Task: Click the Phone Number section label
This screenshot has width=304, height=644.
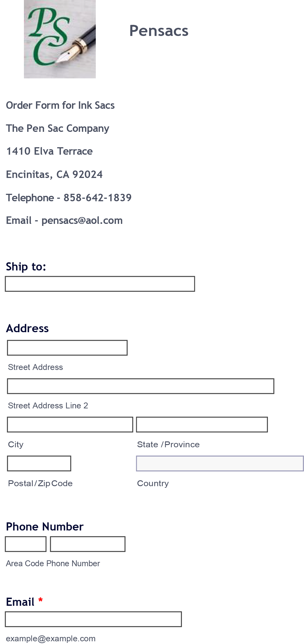Action: [x=45, y=526]
